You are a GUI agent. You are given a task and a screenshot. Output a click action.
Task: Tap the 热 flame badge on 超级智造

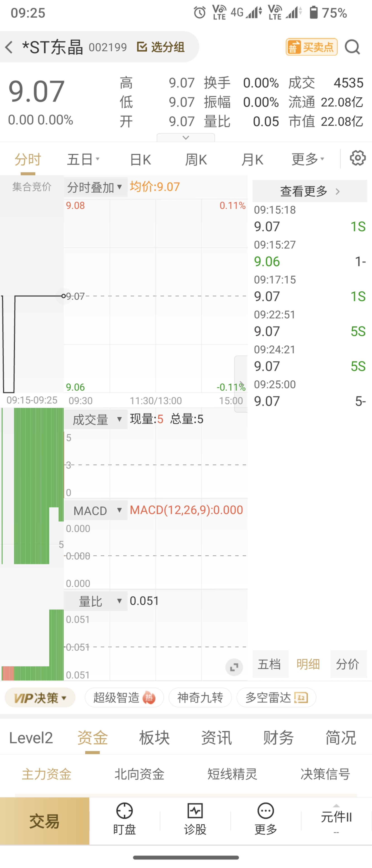click(x=149, y=698)
